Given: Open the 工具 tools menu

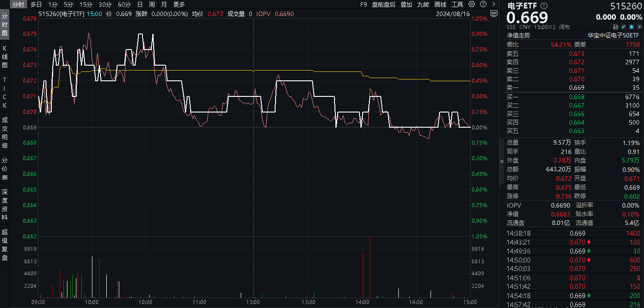Looking at the screenshot, I should [457, 4].
